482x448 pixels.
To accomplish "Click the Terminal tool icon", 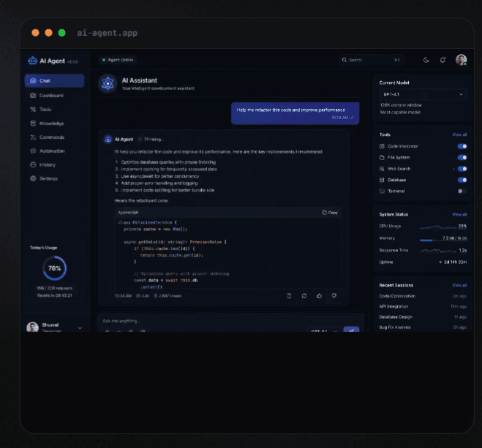I will tap(382, 191).
